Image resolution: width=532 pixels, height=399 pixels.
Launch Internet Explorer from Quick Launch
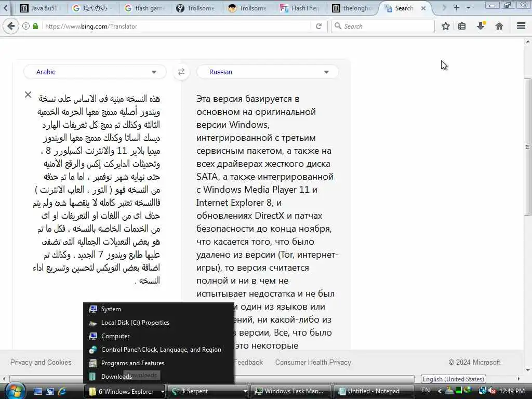coord(62,392)
